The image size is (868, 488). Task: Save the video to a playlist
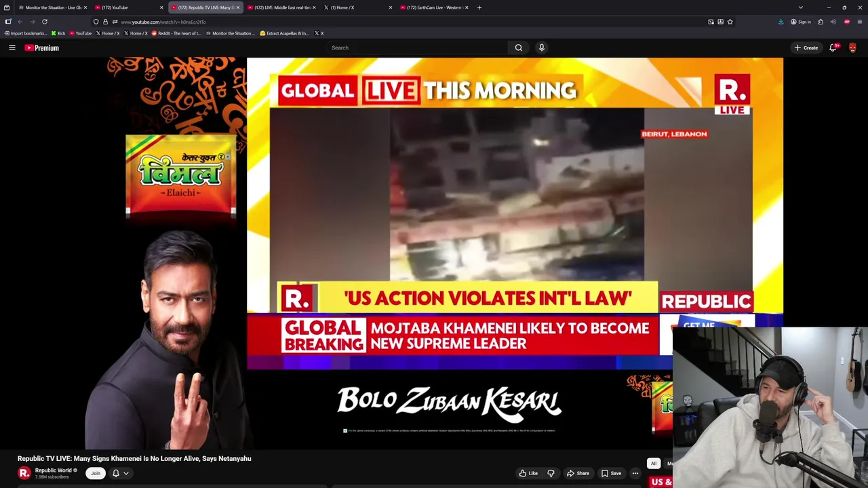pyautogui.click(x=611, y=473)
